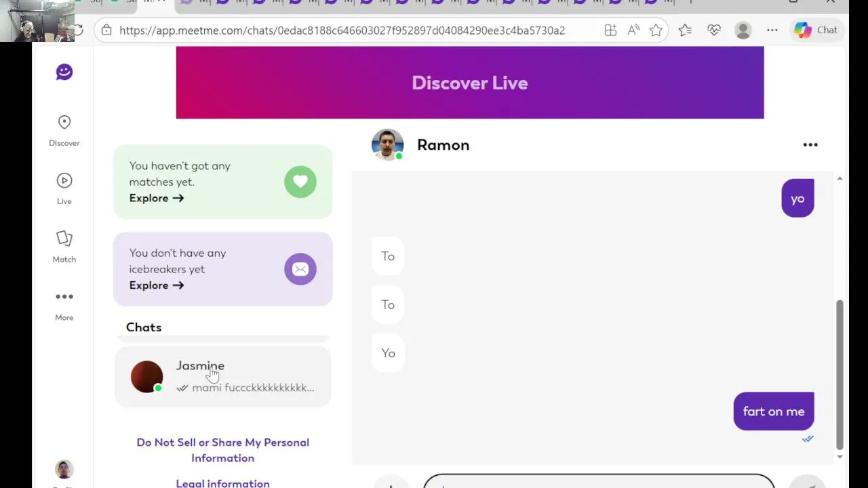Click the MeetMe smiley logo in sidebar
868x488 pixels.
click(x=64, y=72)
